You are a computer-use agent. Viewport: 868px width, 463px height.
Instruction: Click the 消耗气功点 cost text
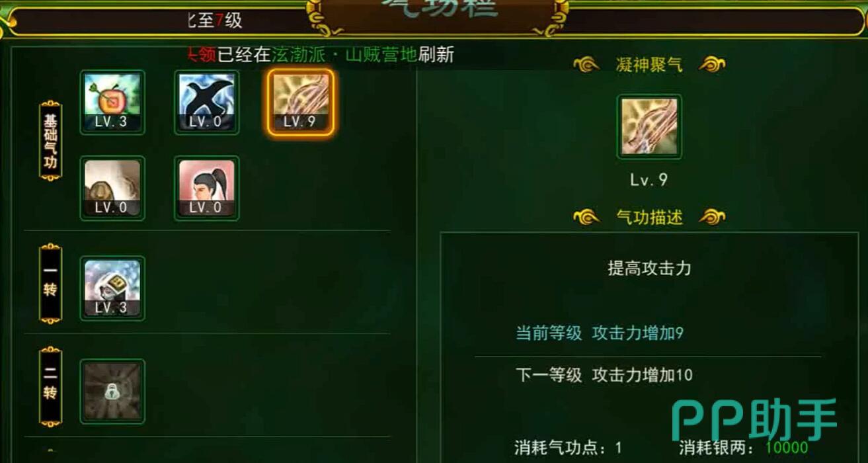click(569, 447)
